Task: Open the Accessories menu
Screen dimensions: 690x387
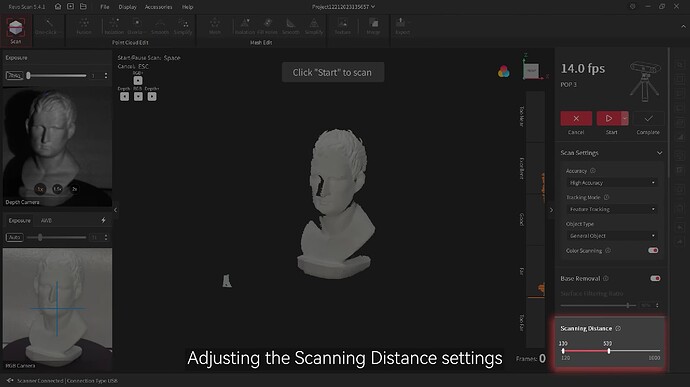Action: pyautogui.click(x=158, y=7)
